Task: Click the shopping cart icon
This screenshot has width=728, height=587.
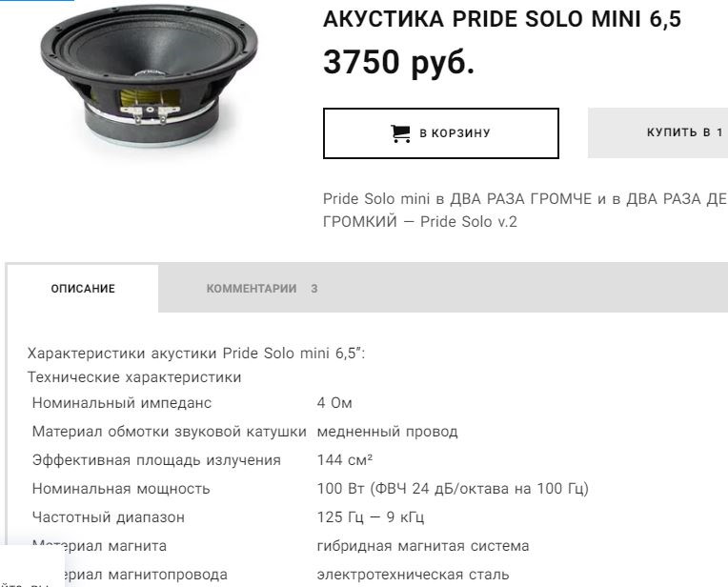Action: pyautogui.click(x=400, y=133)
